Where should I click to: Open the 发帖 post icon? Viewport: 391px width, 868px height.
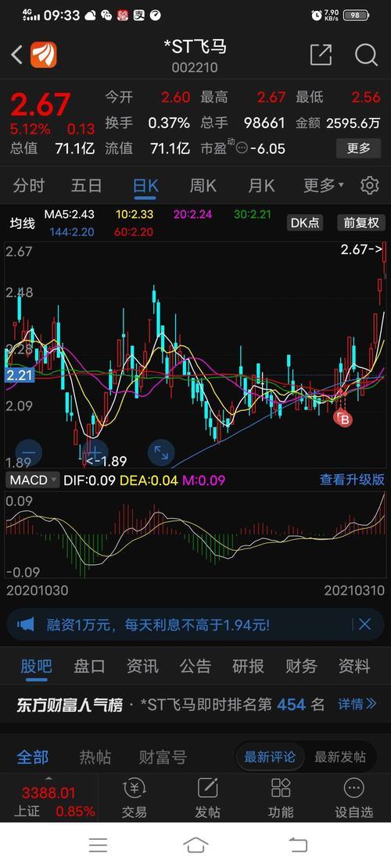tap(208, 797)
